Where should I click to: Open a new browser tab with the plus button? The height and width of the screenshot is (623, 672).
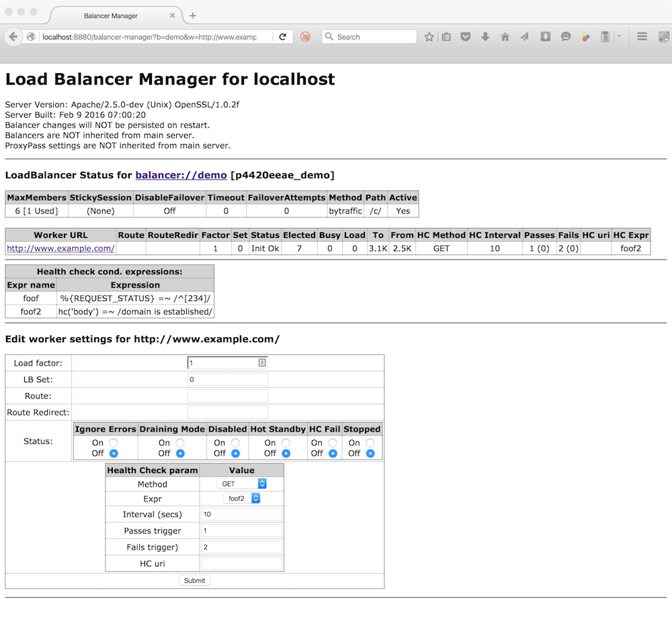click(x=192, y=14)
